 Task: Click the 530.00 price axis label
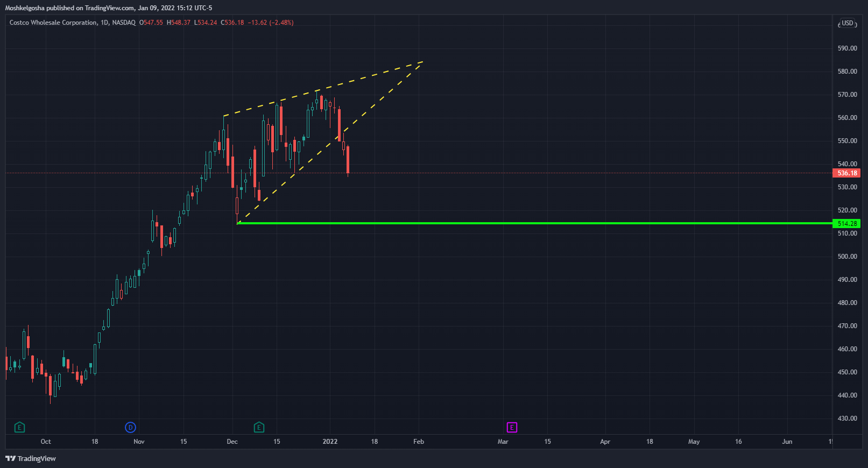pos(847,187)
